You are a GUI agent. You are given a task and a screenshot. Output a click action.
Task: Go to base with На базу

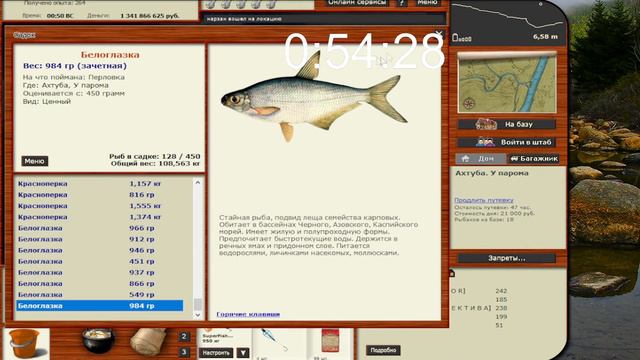[x=507, y=124]
